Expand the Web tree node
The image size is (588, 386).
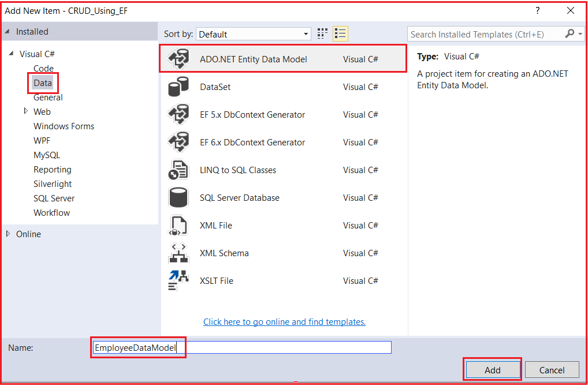(x=26, y=111)
